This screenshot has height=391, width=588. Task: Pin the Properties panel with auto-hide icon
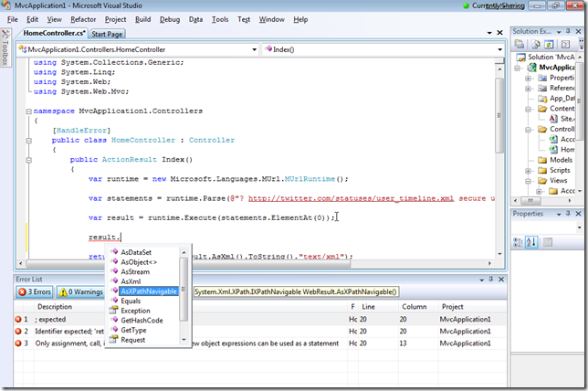click(x=568, y=214)
